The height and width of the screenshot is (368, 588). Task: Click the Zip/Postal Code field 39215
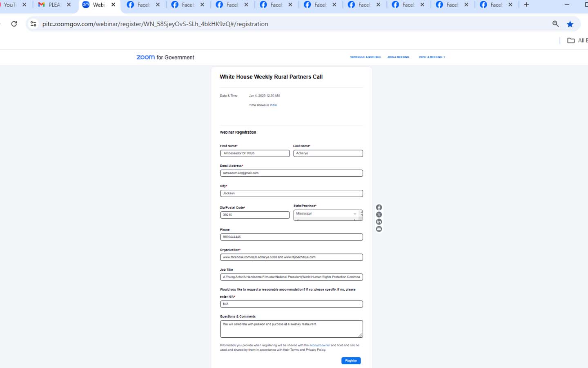(x=255, y=215)
